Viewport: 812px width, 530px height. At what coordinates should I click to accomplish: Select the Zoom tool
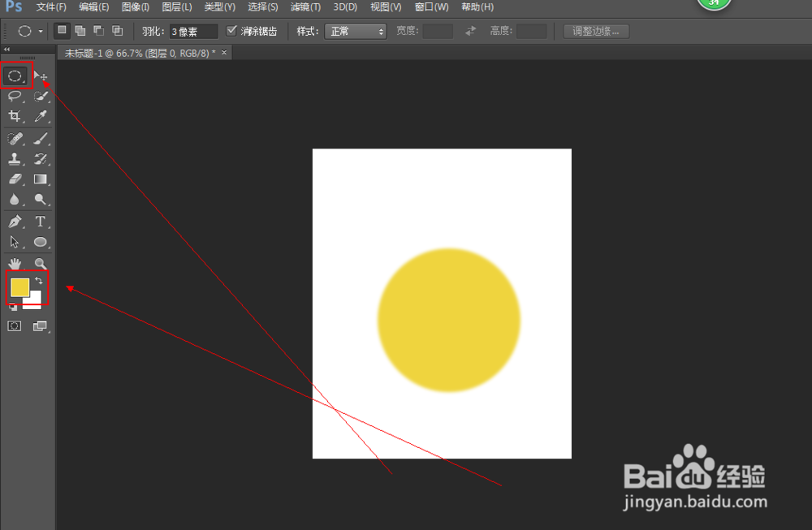(41, 264)
